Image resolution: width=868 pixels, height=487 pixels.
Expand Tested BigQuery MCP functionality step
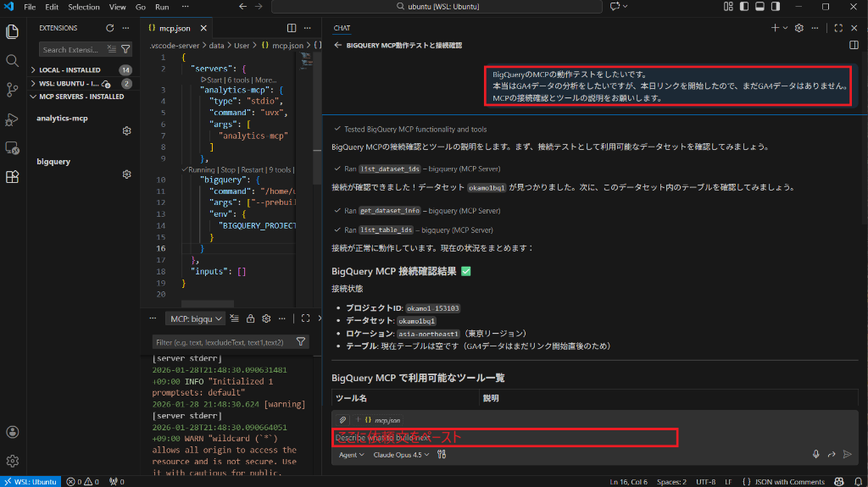click(x=410, y=129)
